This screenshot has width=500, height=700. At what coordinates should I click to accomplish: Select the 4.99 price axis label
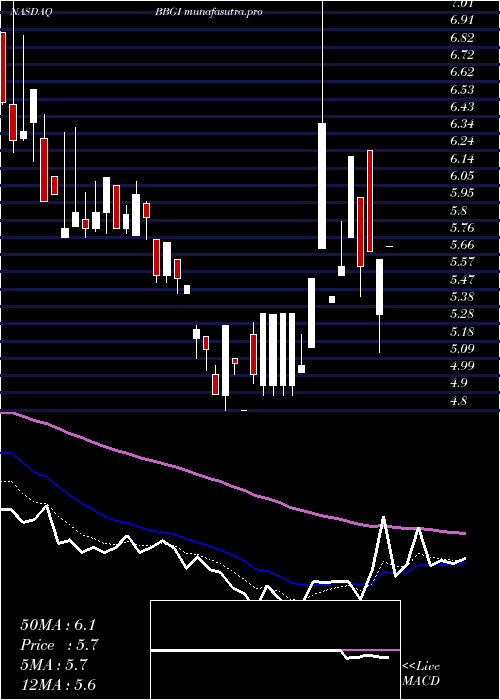[462, 366]
